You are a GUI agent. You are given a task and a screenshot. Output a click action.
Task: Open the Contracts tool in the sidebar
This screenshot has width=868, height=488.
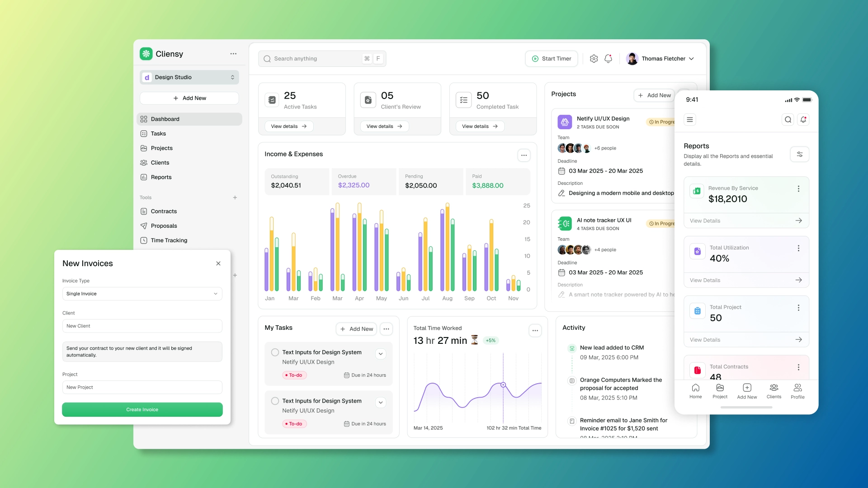pos(163,211)
